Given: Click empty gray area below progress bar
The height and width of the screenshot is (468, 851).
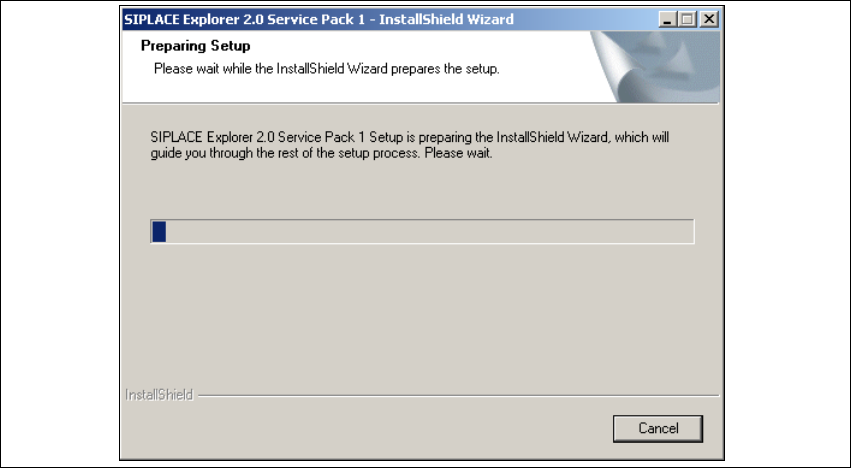Looking at the screenshot, I should point(420,310).
